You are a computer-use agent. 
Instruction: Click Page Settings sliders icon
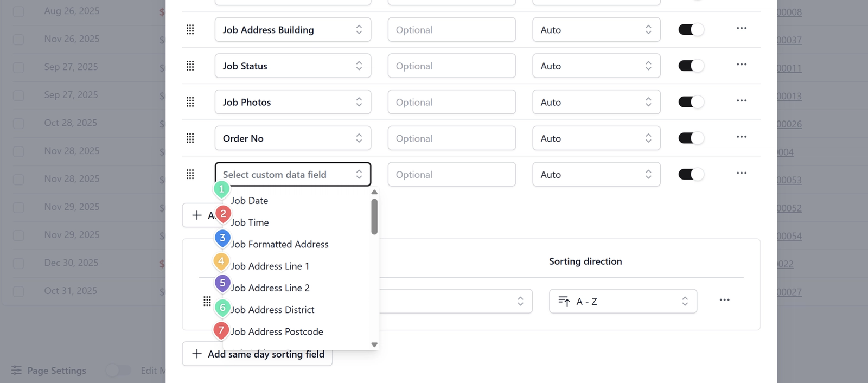coord(16,371)
